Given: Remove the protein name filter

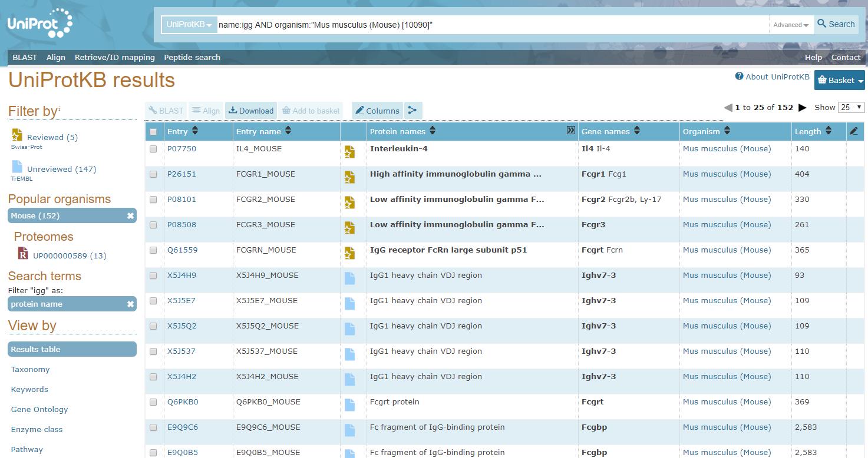Looking at the screenshot, I should coord(130,304).
